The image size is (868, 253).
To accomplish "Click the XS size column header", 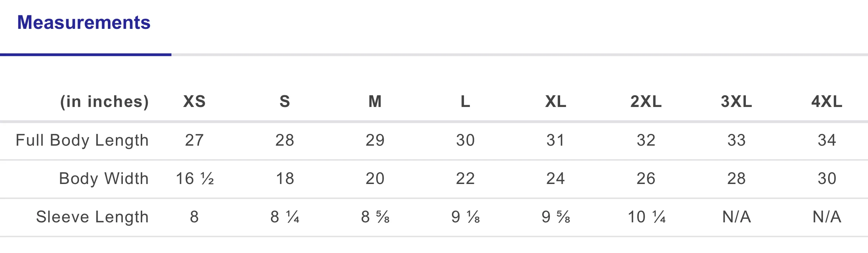I will click(194, 101).
